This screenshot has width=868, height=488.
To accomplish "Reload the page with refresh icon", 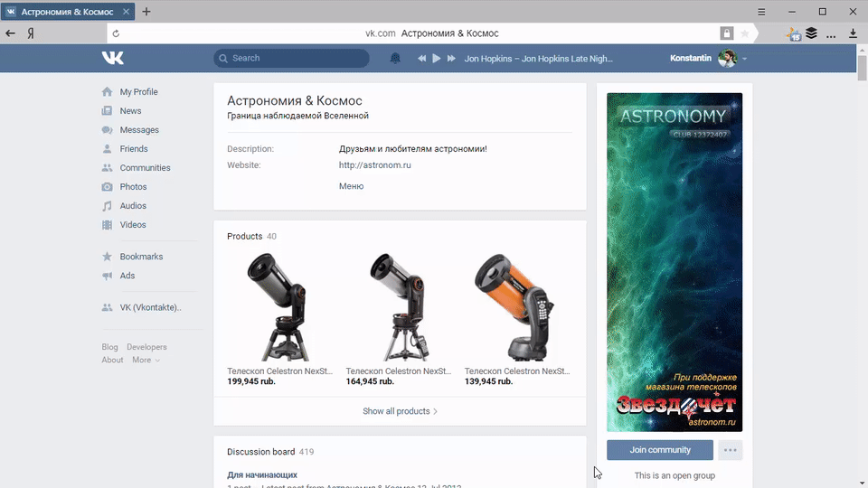I will (116, 33).
